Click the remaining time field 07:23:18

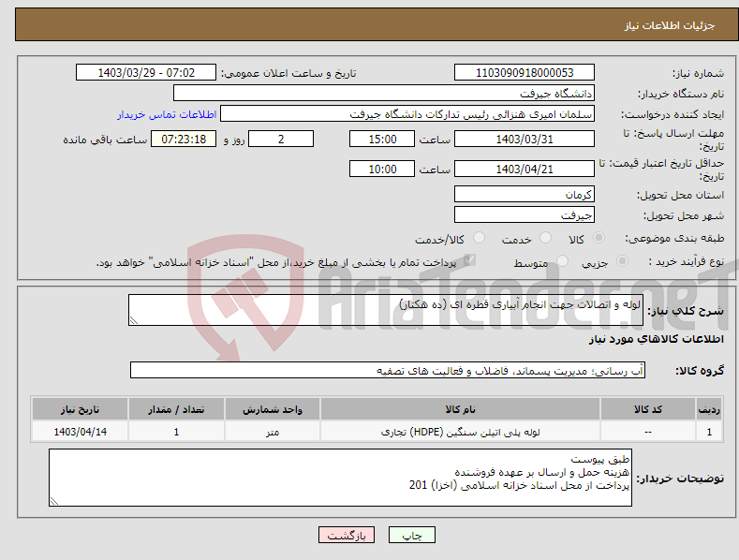184,139
